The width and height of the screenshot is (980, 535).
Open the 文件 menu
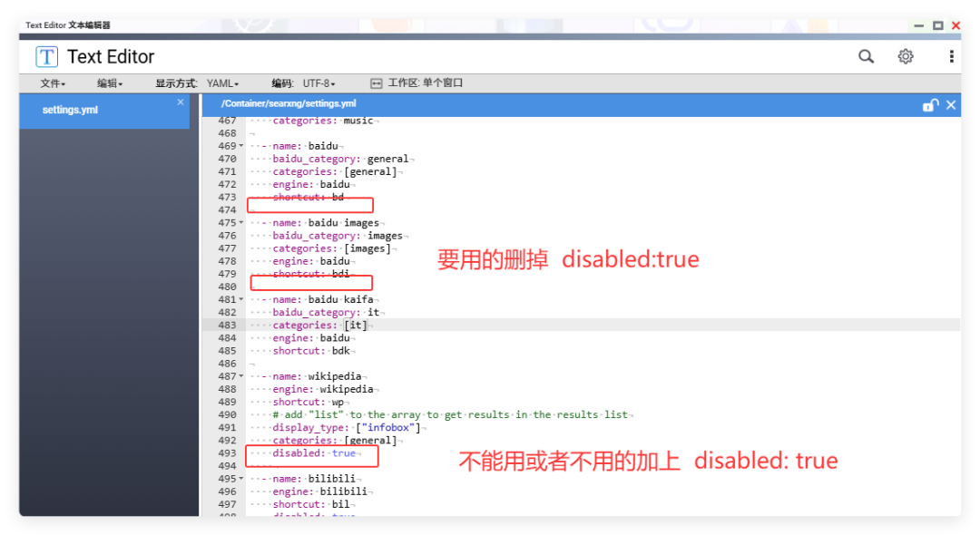click(52, 83)
